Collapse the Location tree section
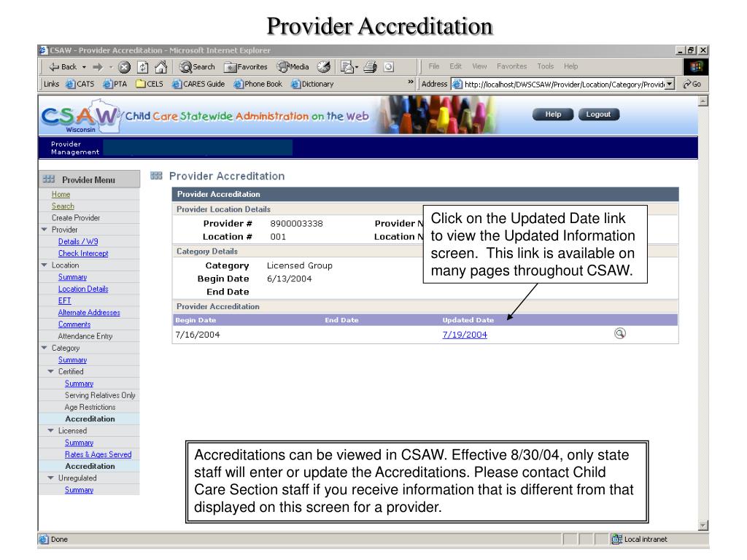Viewport: 747px width, 560px height. coord(44,265)
